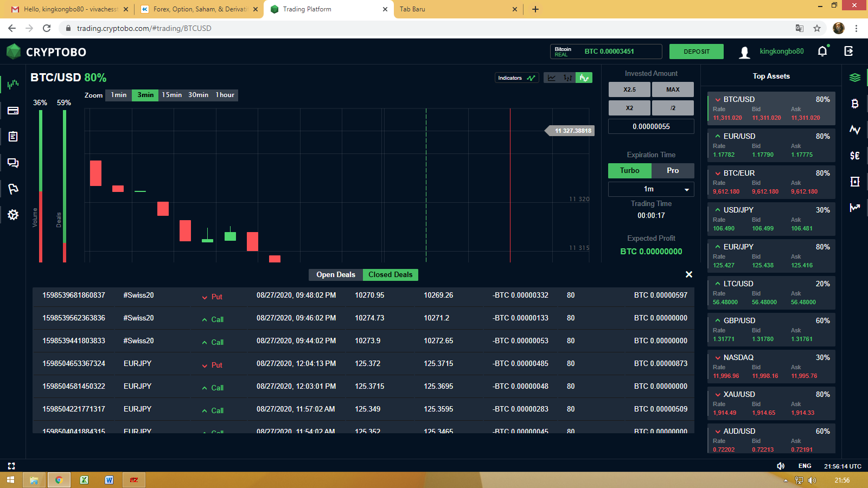Select the LTC/USD asset card
The image size is (868, 488).
(771, 293)
